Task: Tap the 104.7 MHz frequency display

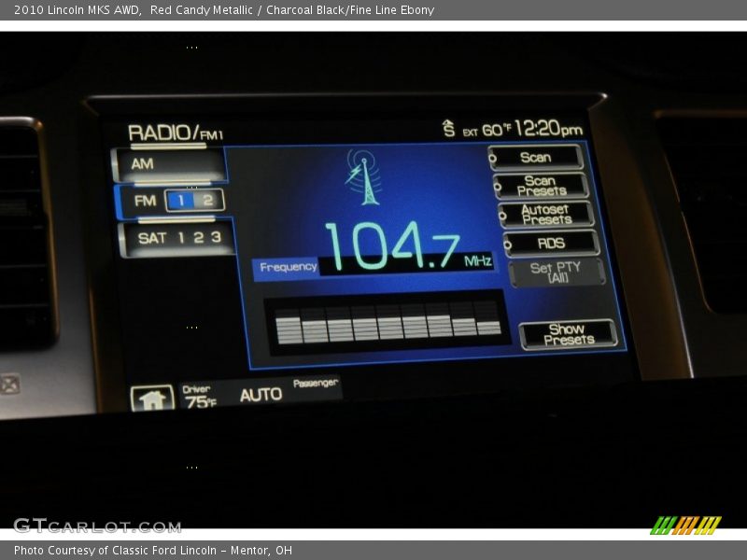Action: pyautogui.click(x=392, y=248)
